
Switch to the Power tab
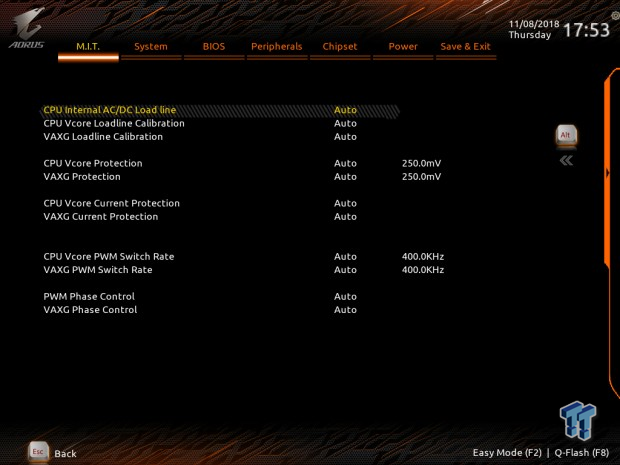coord(403,47)
